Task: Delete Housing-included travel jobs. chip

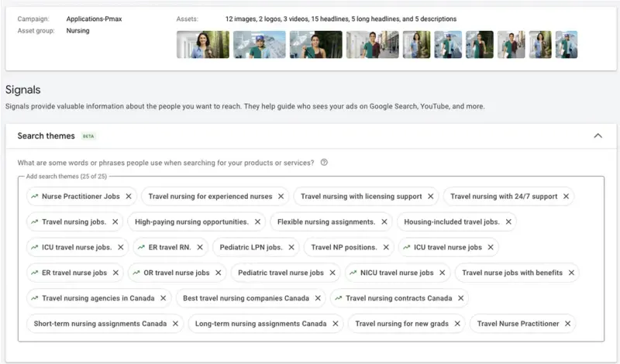Action: tap(508, 221)
